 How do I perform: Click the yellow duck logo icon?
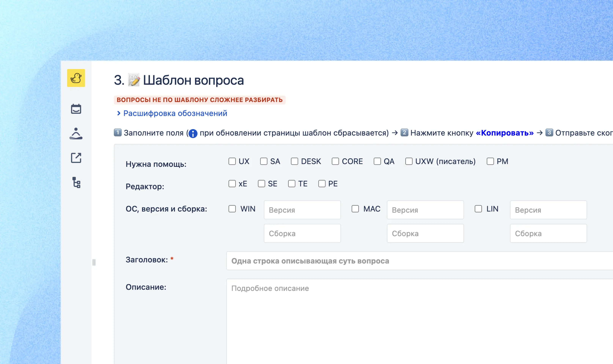click(x=76, y=78)
